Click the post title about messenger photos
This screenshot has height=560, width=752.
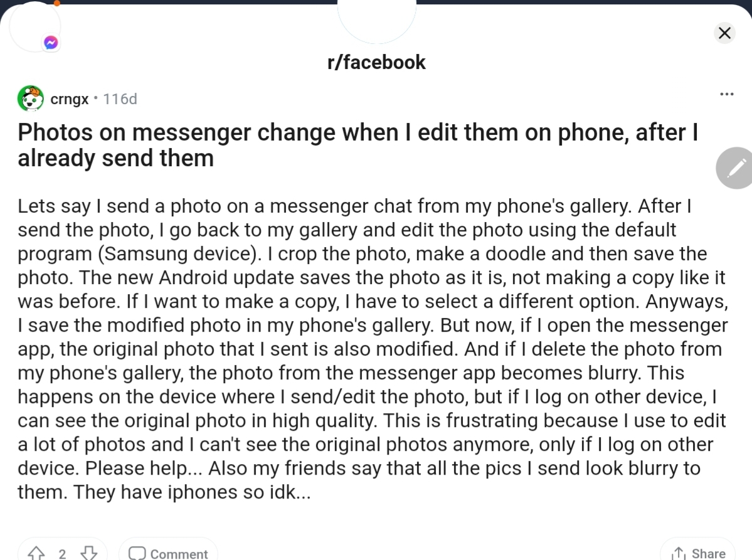point(357,145)
